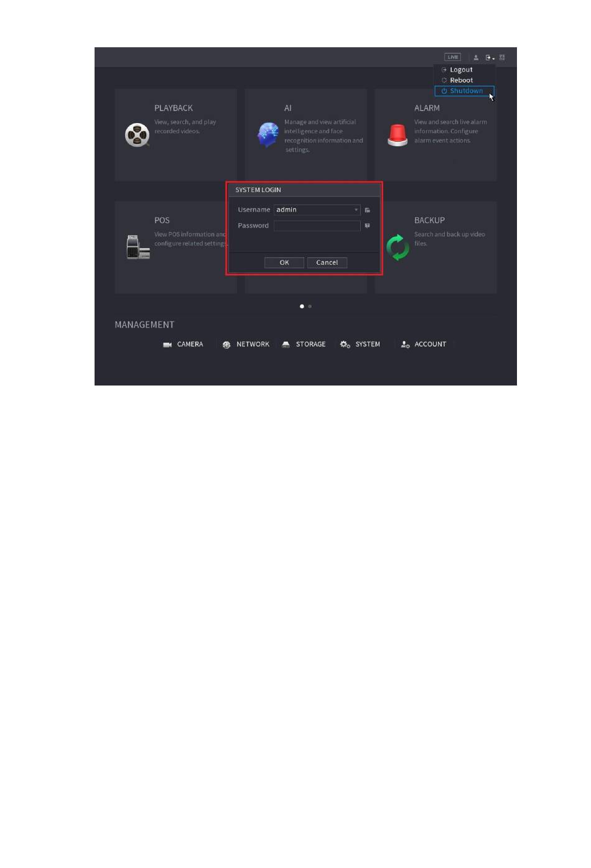Expand the logout arrow menu in top bar
The width and height of the screenshot is (591, 868).
[x=490, y=57]
